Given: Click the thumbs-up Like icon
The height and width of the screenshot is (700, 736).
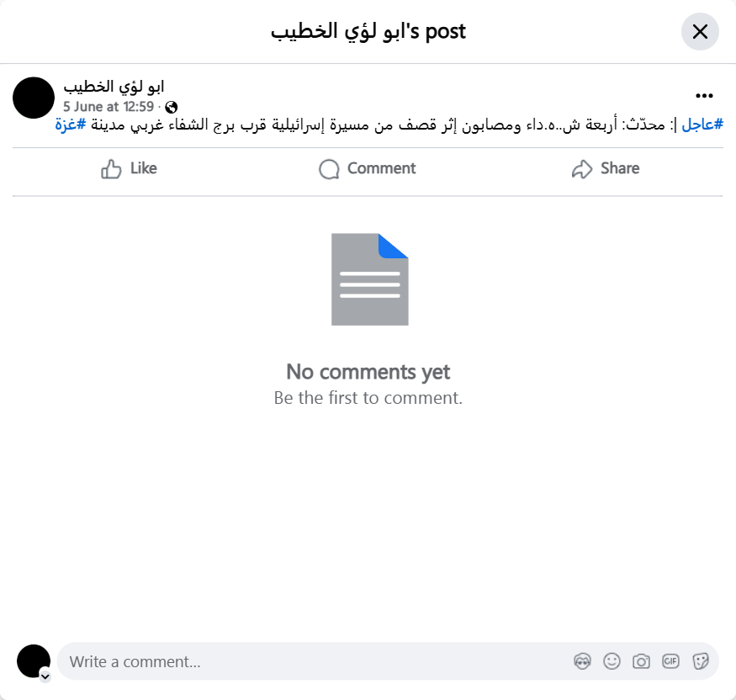Looking at the screenshot, I should (x=111, y=169).
